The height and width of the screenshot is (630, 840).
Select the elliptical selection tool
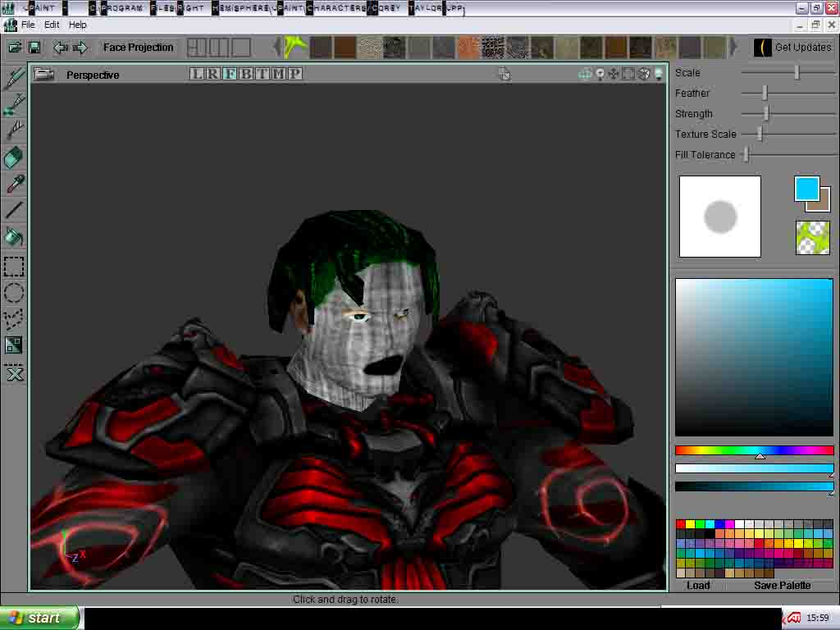pyautogui.click(x=13, y=292)
